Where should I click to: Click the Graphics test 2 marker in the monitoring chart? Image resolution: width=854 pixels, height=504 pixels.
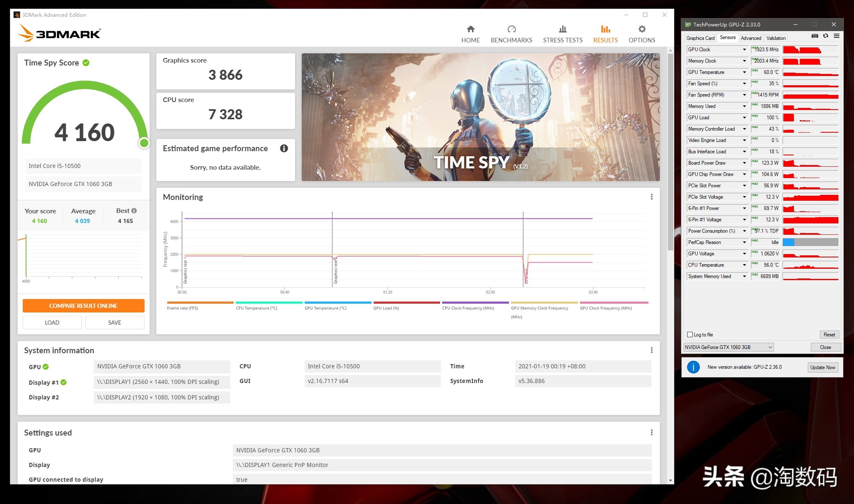(335, 271)
